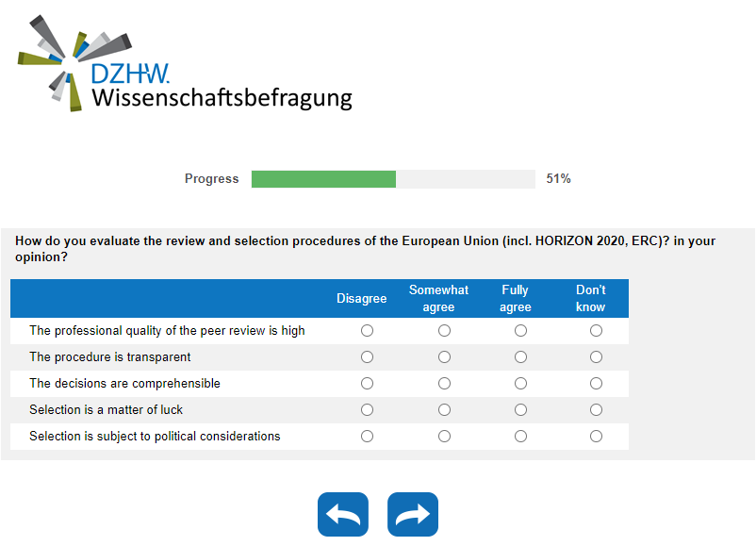Click the DZHW Wissenschaftsbefragung logo

point(185,64)
